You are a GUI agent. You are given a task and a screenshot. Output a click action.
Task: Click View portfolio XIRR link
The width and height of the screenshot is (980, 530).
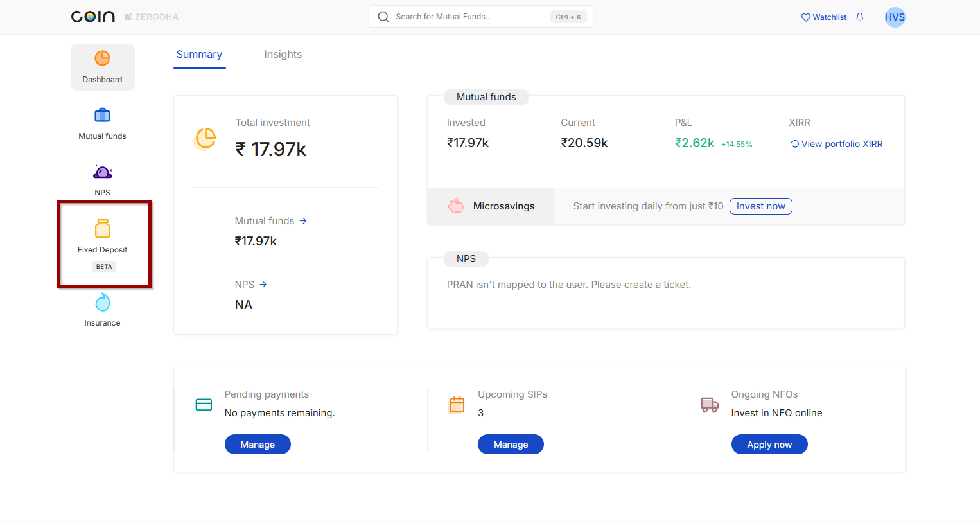click(x=836, y=144)
